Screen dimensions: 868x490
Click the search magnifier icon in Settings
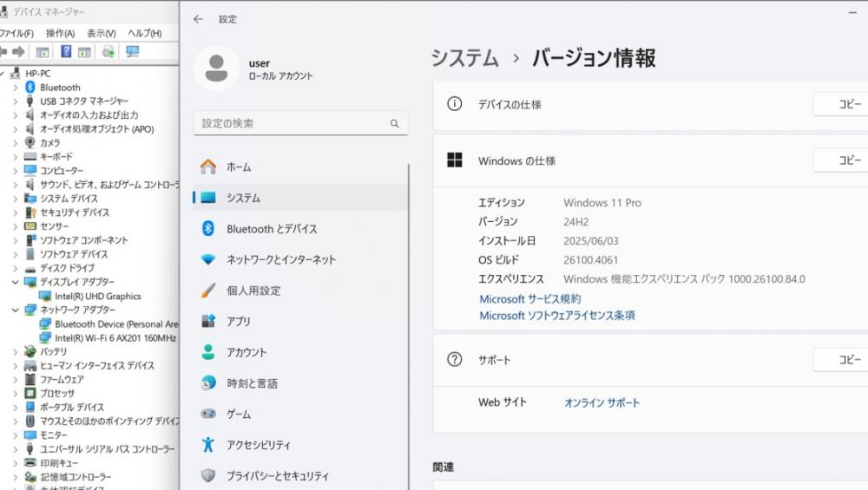point(395,123)
